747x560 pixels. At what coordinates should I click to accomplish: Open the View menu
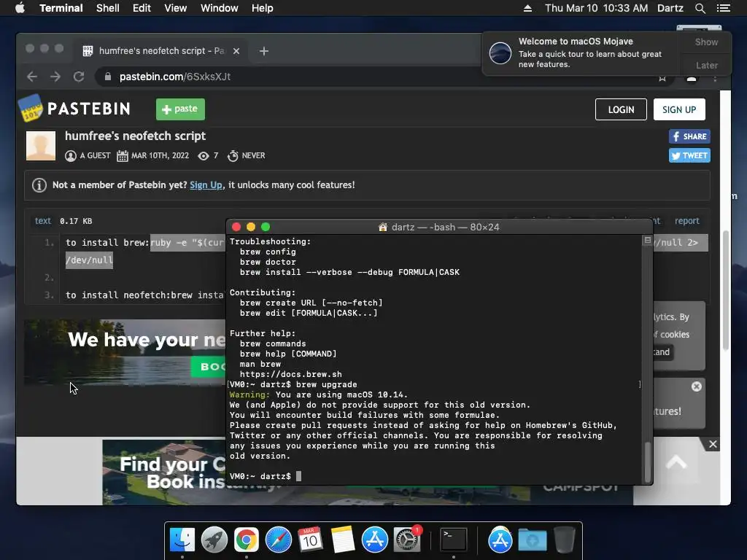point(175,8)
